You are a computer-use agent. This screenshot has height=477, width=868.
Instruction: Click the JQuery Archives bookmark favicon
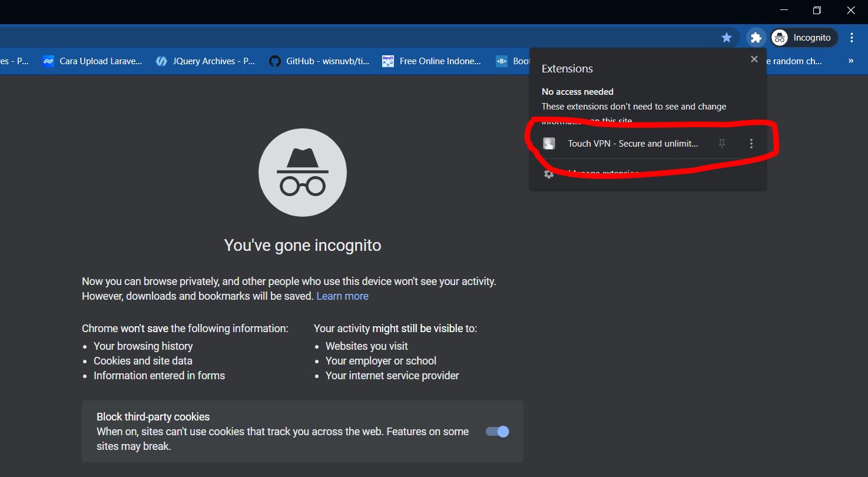[160, 61]
